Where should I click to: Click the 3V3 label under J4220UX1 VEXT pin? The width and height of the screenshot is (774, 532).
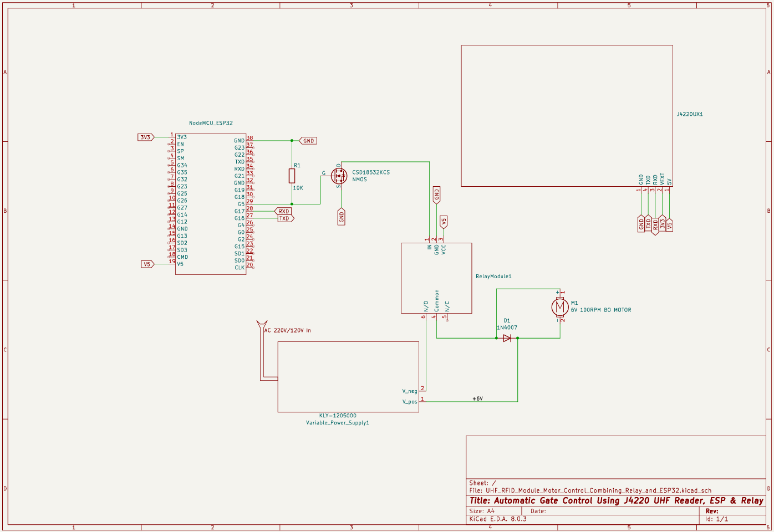pos(663,224)
